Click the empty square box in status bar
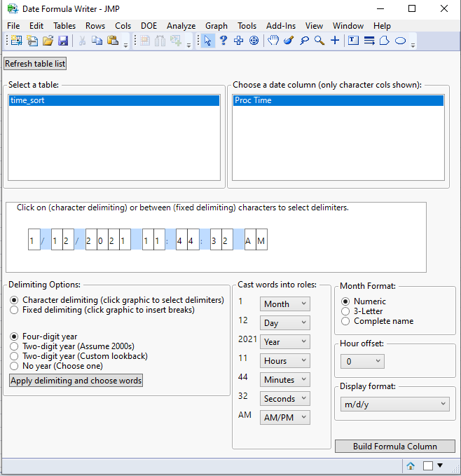461x476 pixels. point(427,465)
